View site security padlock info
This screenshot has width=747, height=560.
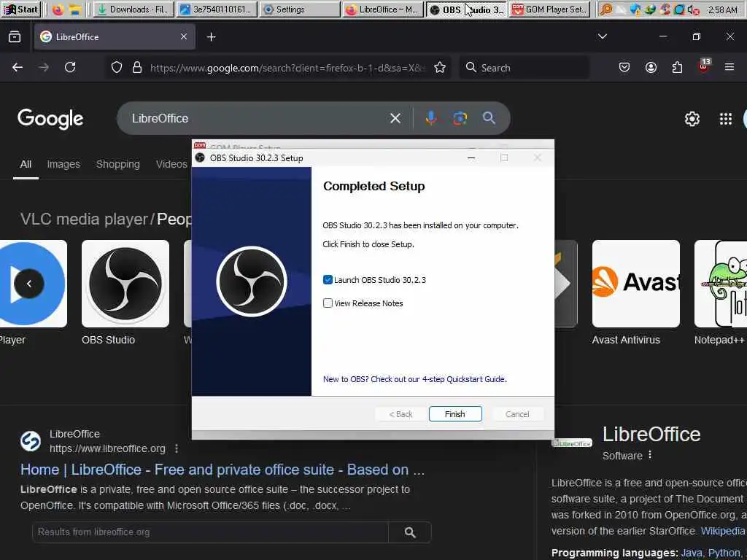pos(137,68)
